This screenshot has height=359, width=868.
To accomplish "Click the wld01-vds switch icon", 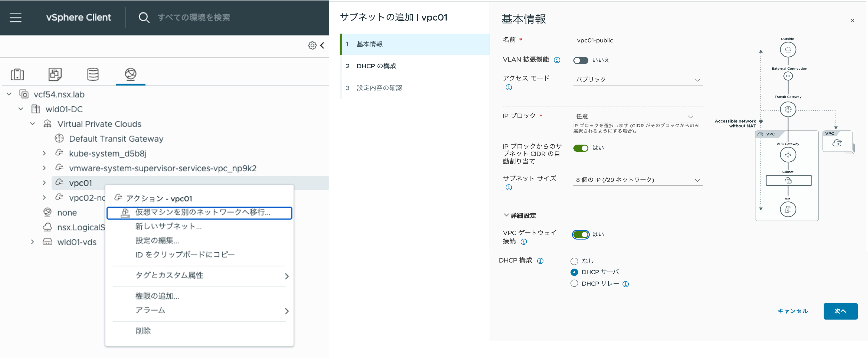I will (x=47, y=242).
